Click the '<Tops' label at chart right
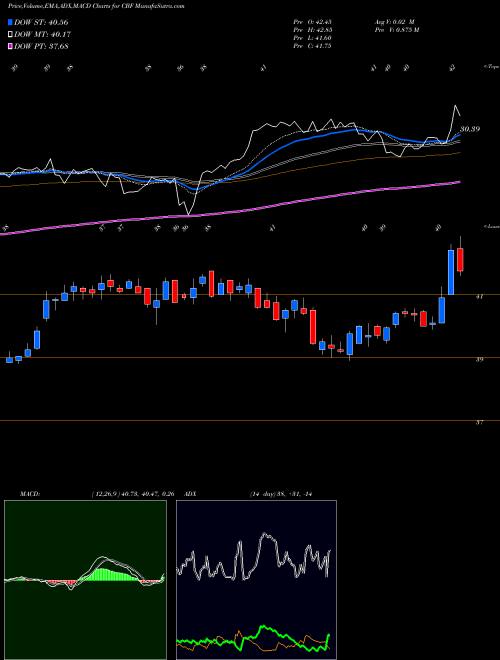The image size is (500, 660). coord(492,67)
